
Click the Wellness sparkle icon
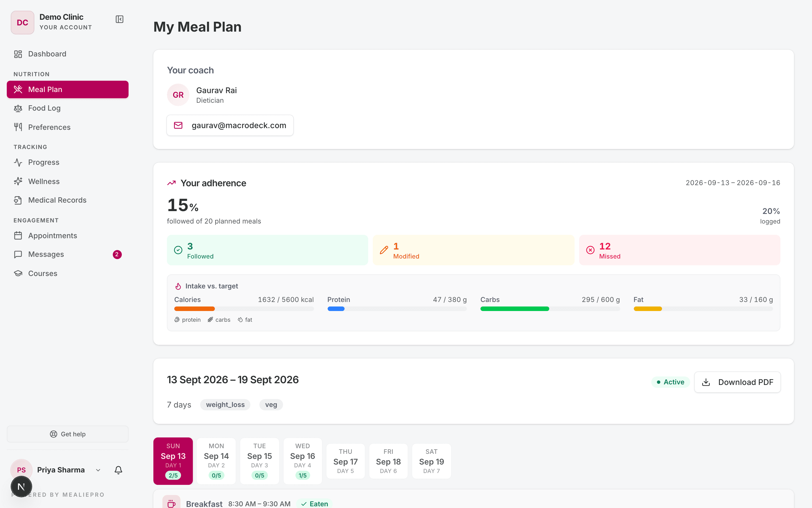(18, 181)
